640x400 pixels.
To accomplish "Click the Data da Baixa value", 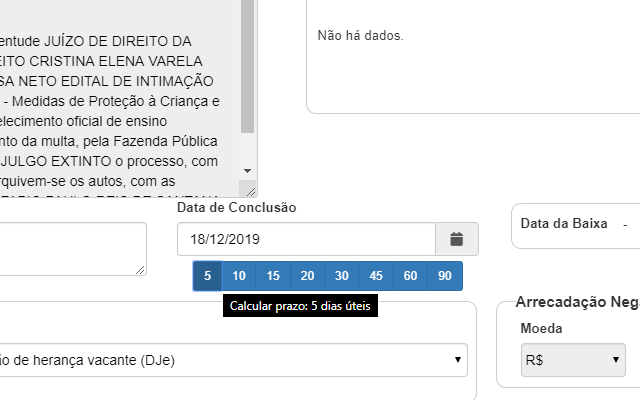I will (x=624, y=224).
